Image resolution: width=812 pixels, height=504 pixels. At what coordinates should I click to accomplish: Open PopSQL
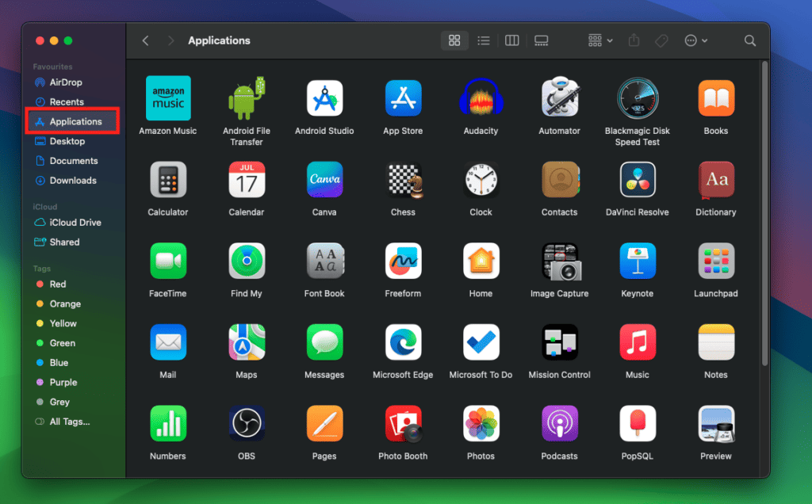638,423
